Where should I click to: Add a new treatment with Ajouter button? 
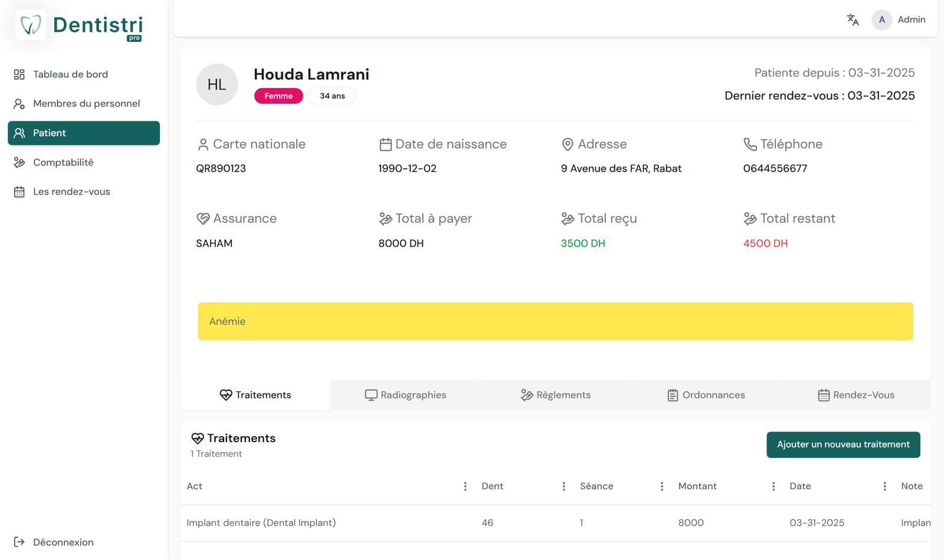(x=843, y=444)
